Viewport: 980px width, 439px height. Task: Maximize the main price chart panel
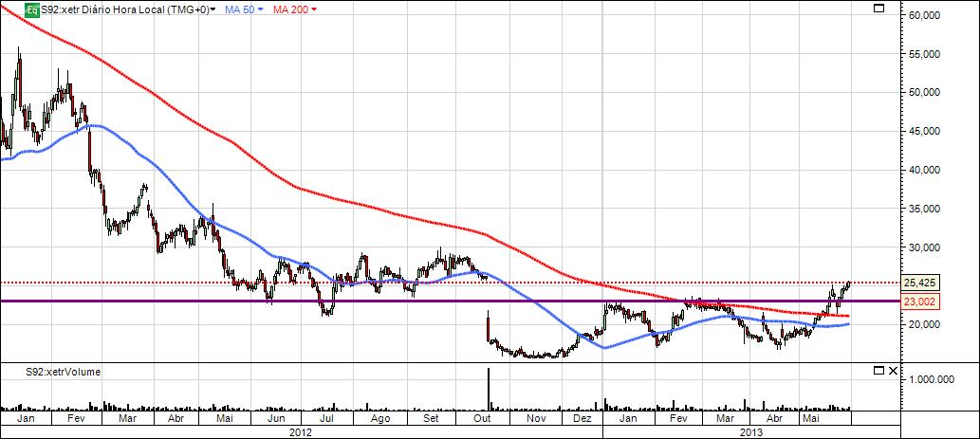coord(878,9)
